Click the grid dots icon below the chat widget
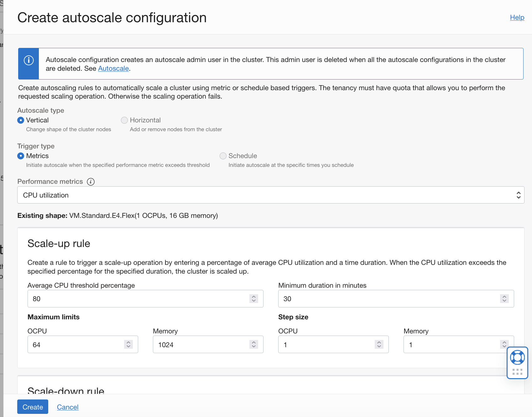532x417 pixels. (x=517, y=372)
